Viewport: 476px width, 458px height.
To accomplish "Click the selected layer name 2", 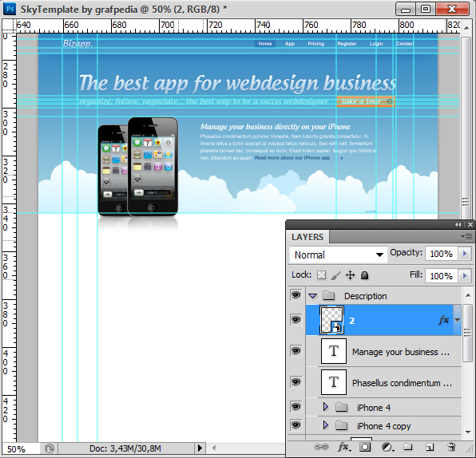I will [352, 321].
